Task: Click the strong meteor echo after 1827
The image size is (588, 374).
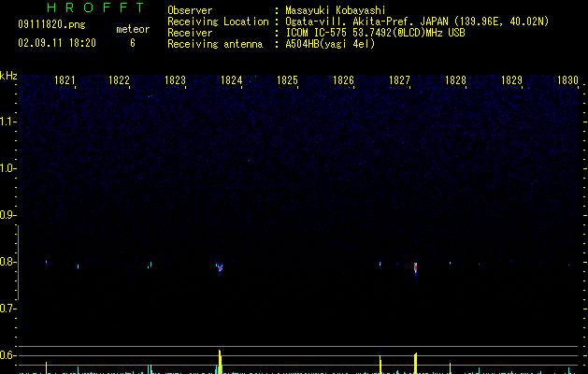Action: (x=415, y=267)
